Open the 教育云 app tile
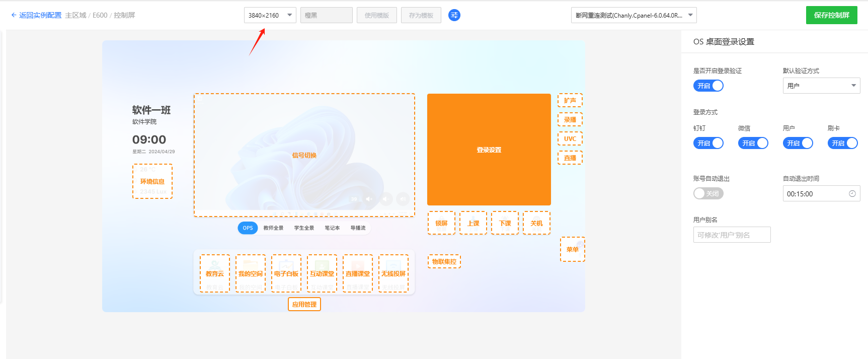The height and width of the screenshot is (359, 868). 215,273
